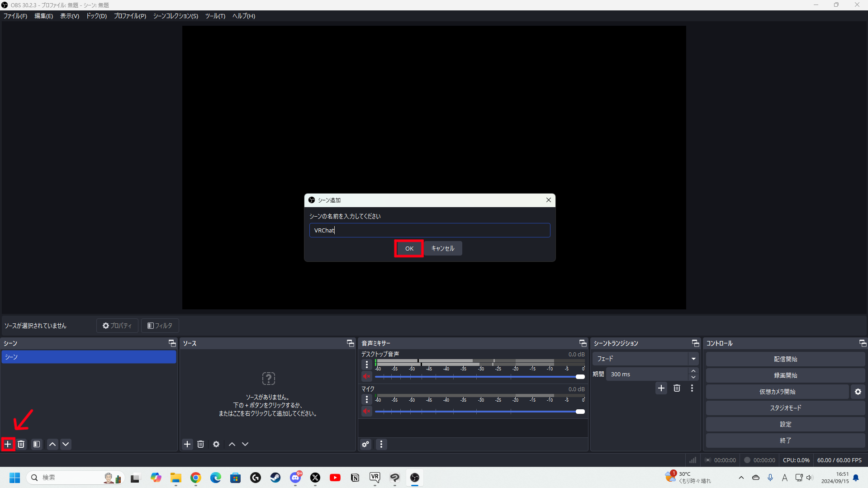Open source properties via the gear icon
This screenshot has height=488, width=868.
[216, 444]
